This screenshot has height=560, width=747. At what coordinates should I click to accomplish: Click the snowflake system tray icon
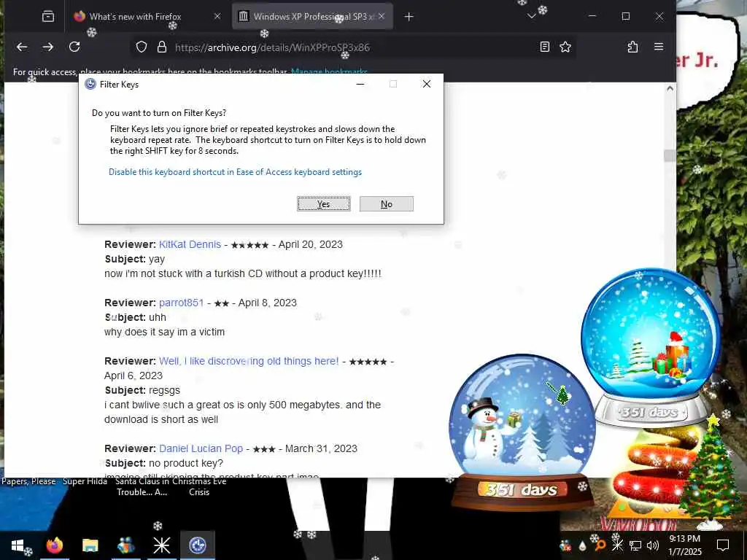pos(617,545)
